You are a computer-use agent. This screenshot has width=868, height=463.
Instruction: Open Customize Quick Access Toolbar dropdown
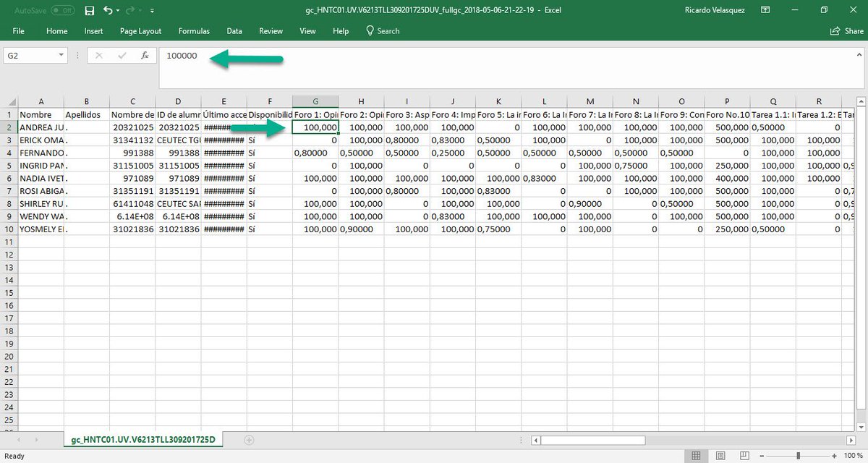(152, 12)
